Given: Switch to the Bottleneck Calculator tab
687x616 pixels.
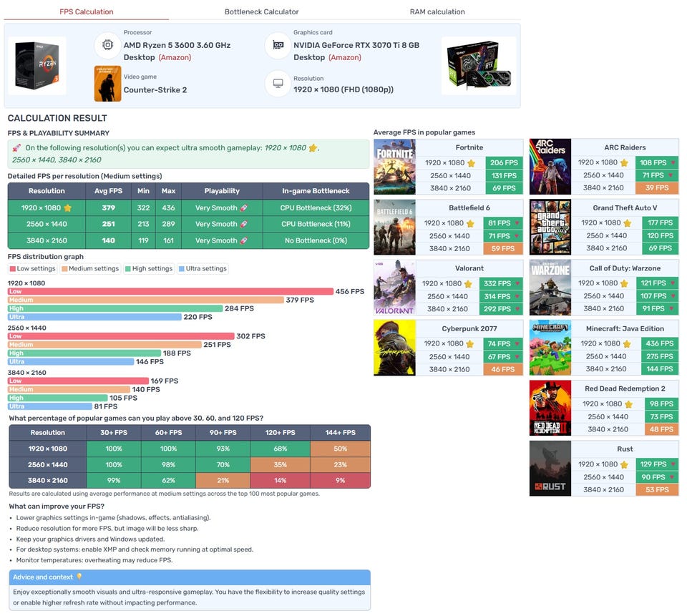Looking at the screenshot, I should tap(262, 12).
